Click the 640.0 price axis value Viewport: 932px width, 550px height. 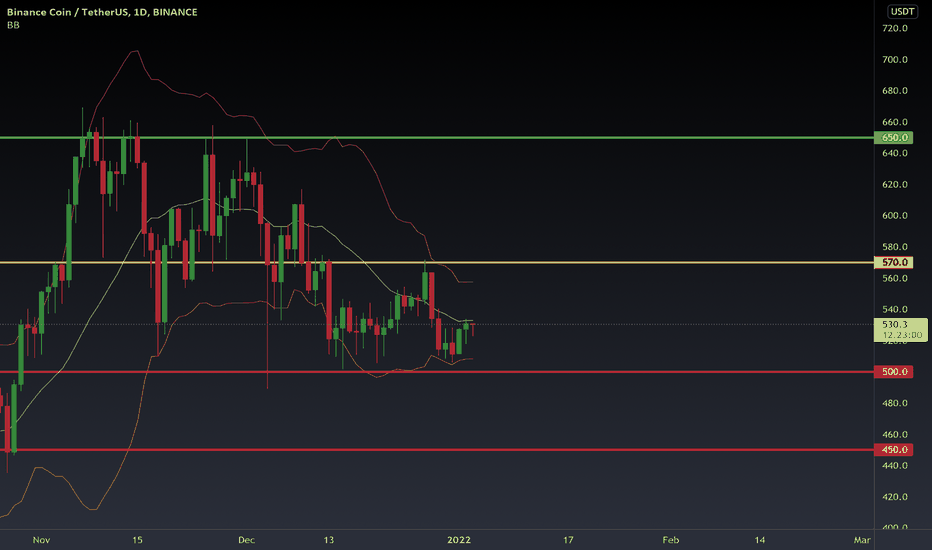coord(895,153)
